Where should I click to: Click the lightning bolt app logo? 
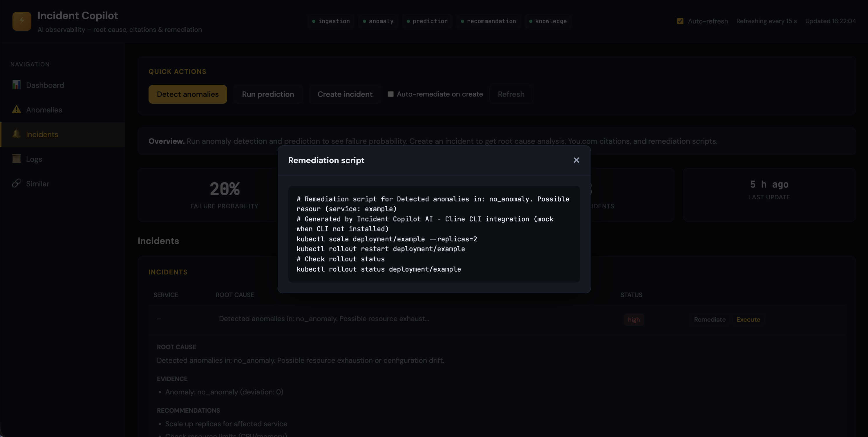coord(21,21)
